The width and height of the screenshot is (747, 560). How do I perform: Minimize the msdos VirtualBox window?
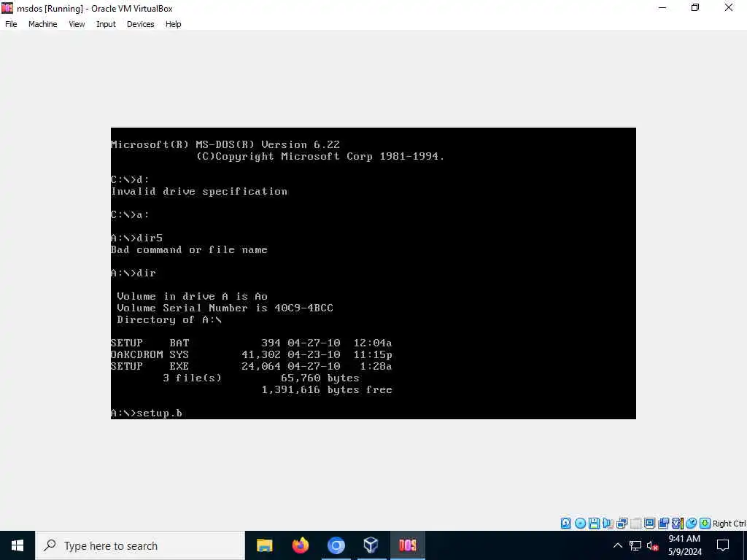pyautogui.click(x=662, y=8)
